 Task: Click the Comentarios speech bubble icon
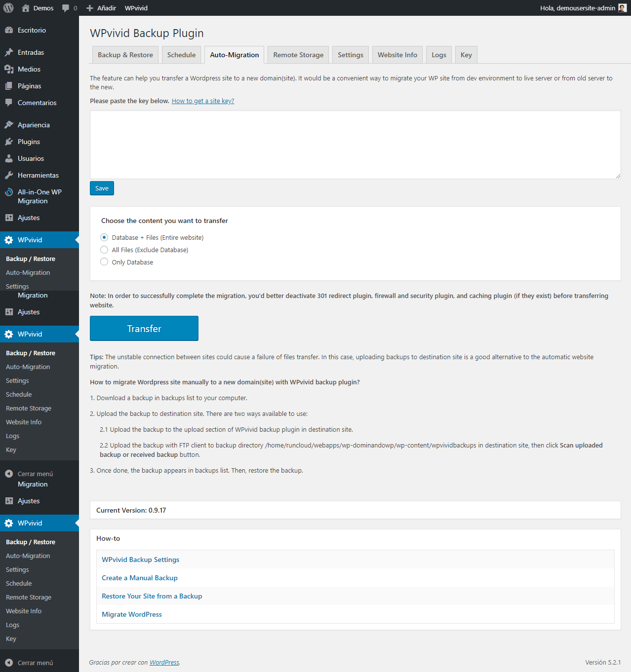tap(9, 103)
